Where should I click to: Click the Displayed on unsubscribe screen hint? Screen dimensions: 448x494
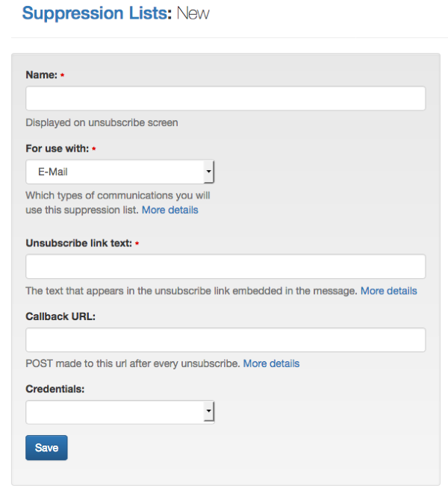pos(102,122)
